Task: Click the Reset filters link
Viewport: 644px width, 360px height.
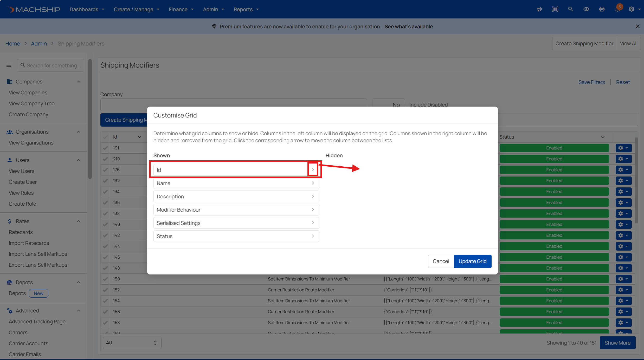Action: [623, 82]
